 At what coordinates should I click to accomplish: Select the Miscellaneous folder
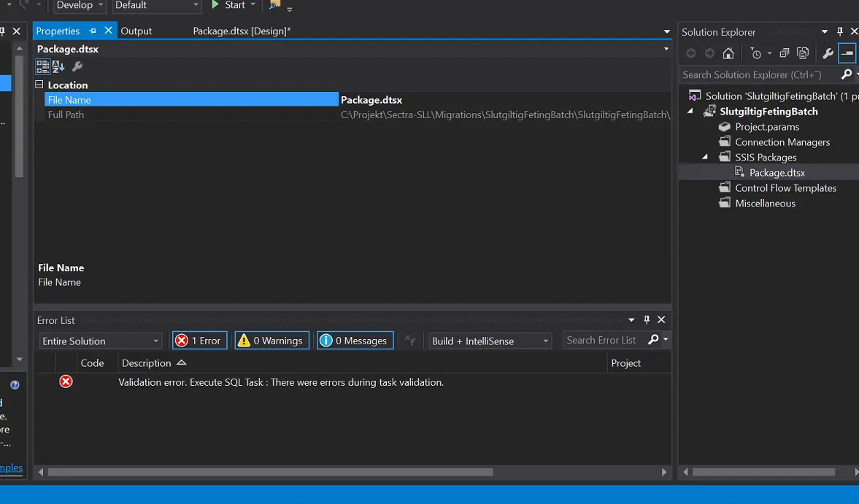[765, 203]
